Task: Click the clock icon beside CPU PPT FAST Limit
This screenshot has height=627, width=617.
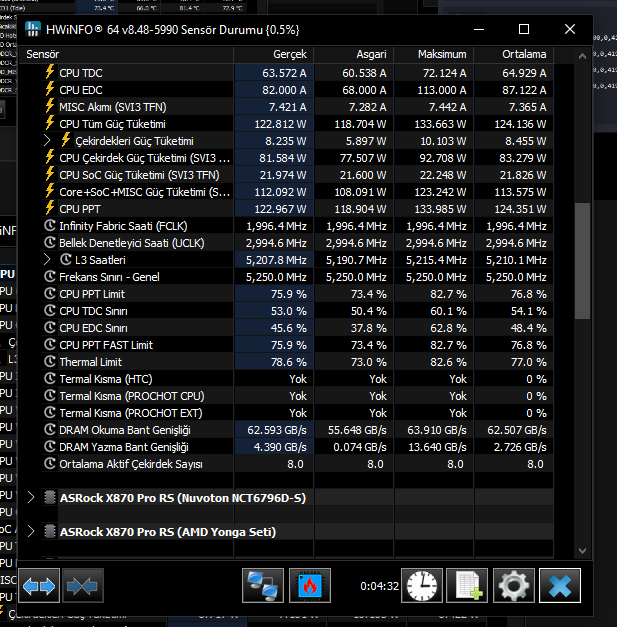Action: click(x=50, y=344)
